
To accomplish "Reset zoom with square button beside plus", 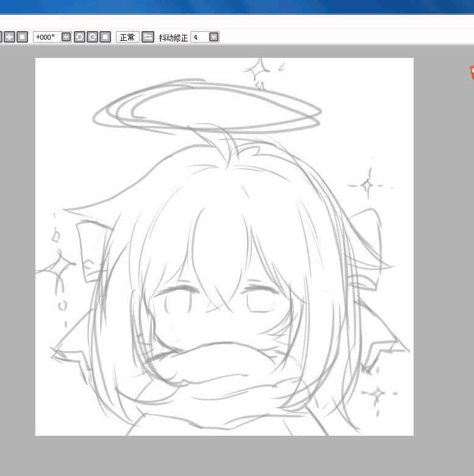I will 22,37.
